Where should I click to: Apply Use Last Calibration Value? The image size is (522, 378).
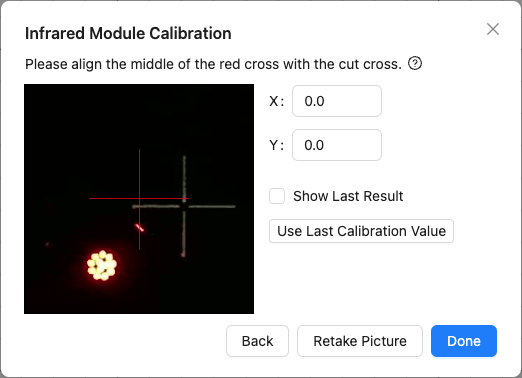361,231
